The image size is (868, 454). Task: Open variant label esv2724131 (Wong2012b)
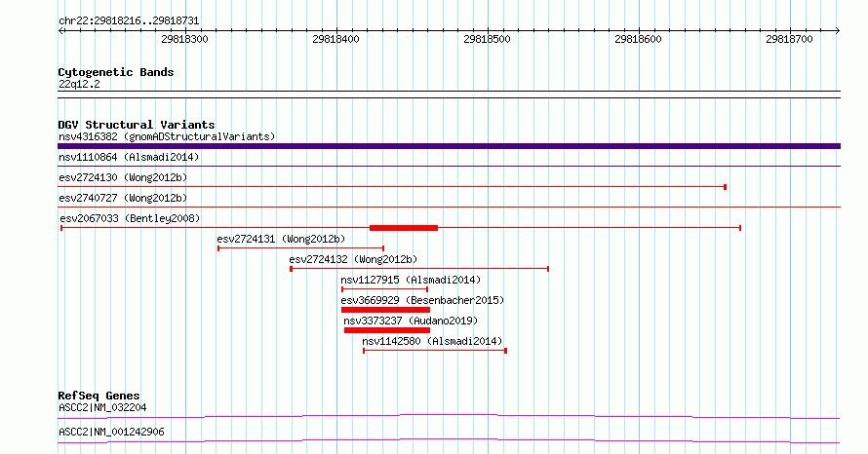coord(281,239)
